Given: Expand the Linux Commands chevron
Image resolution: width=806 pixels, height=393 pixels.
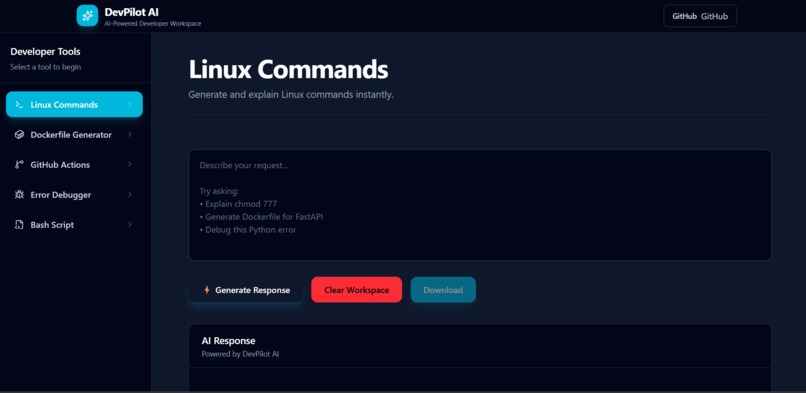Looking at the screenshot, I should tap(130, 104).
